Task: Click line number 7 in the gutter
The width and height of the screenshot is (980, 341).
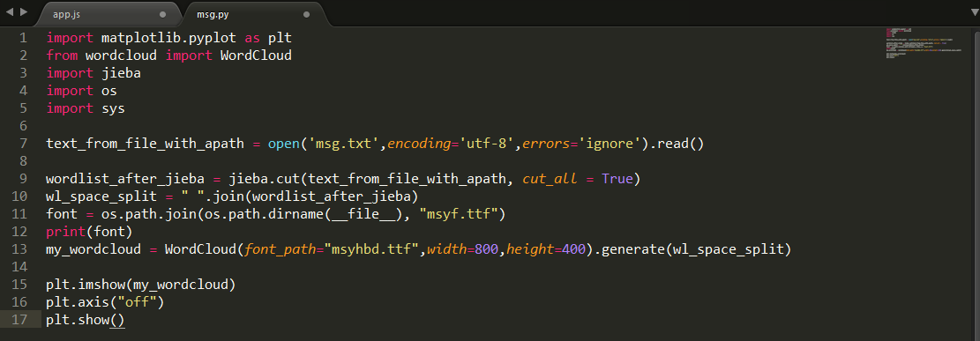Action: [x=23, y=144]
